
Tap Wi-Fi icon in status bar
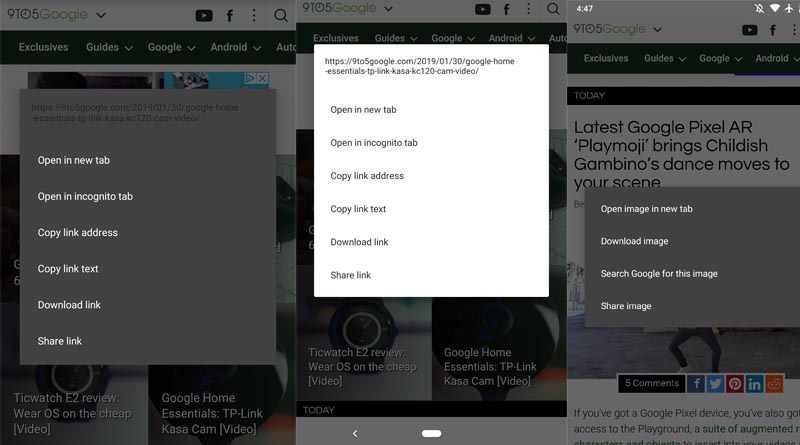tap(774, 8)
